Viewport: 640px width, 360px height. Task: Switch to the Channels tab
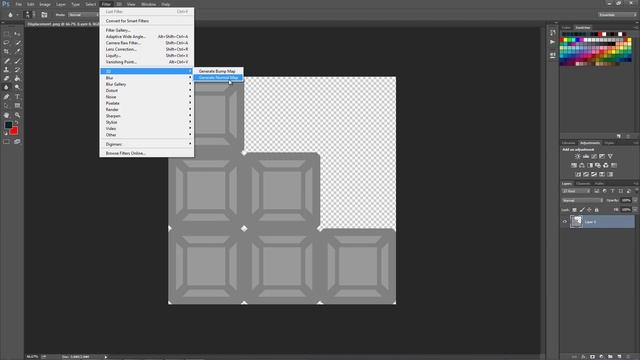583,184
